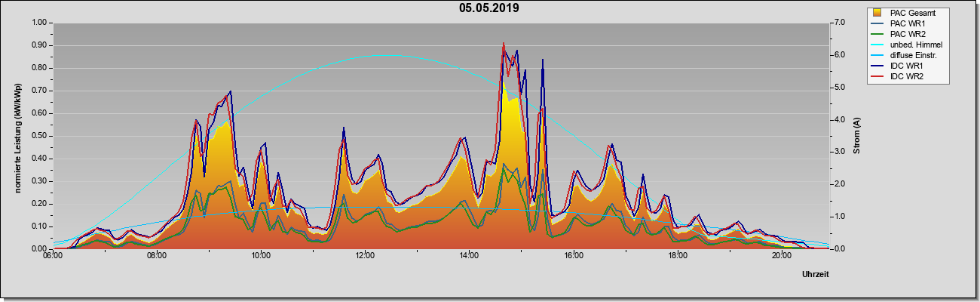The image size is (980, 302).
Task: Click the 3.0 right axis value
Action: (x=841, y=152)
